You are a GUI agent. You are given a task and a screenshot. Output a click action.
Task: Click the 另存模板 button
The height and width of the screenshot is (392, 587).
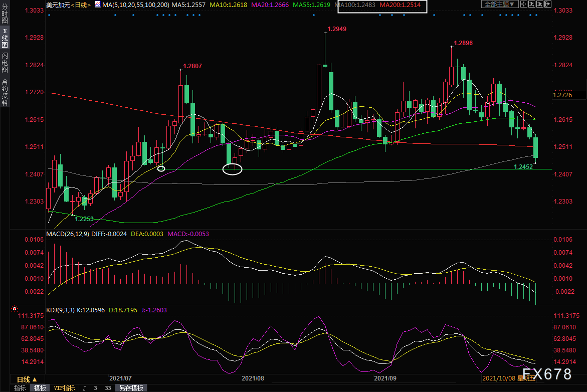[130, 388]
